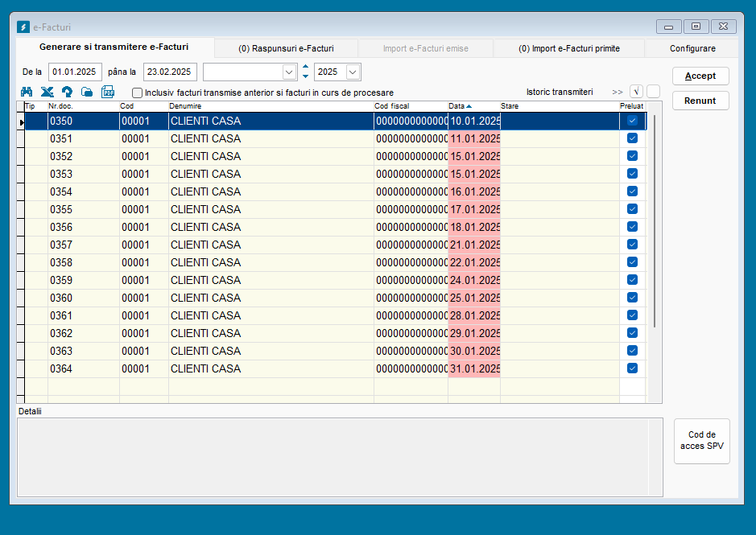Click the Accept button
The height and width of the screenshot is (535, 756).
700,76
